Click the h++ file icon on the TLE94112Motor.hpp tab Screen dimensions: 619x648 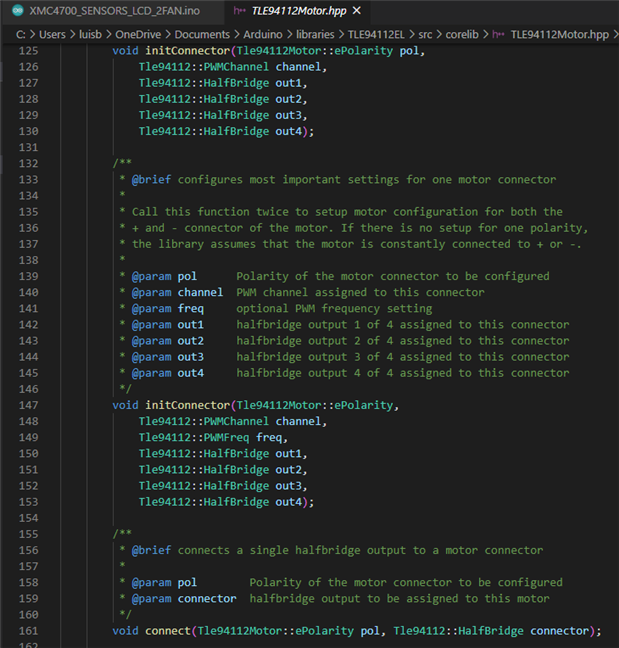coord(239,10)
